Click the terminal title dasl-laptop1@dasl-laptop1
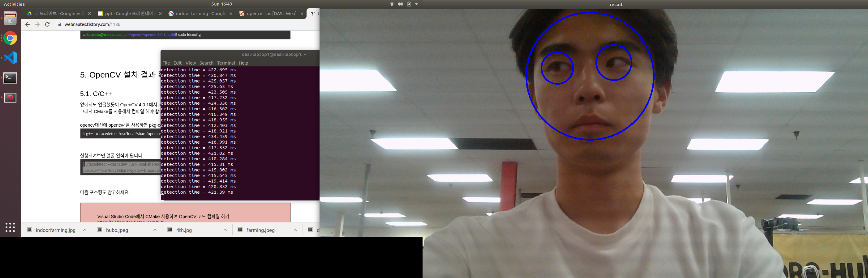Screen dimensions: 868x278 coord(274,54)
